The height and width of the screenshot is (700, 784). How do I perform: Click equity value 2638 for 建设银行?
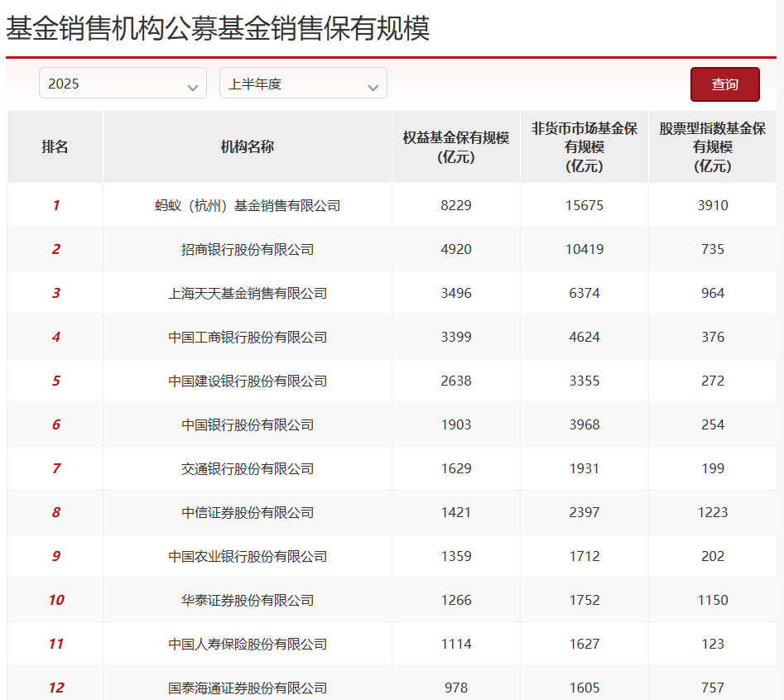pyautogui.click(x=456, y=381)
